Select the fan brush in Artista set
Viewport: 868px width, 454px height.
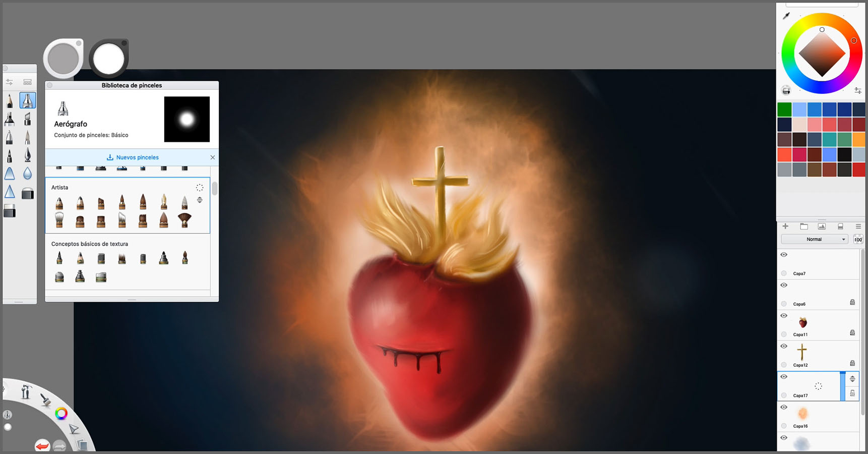tap(184, 220)
